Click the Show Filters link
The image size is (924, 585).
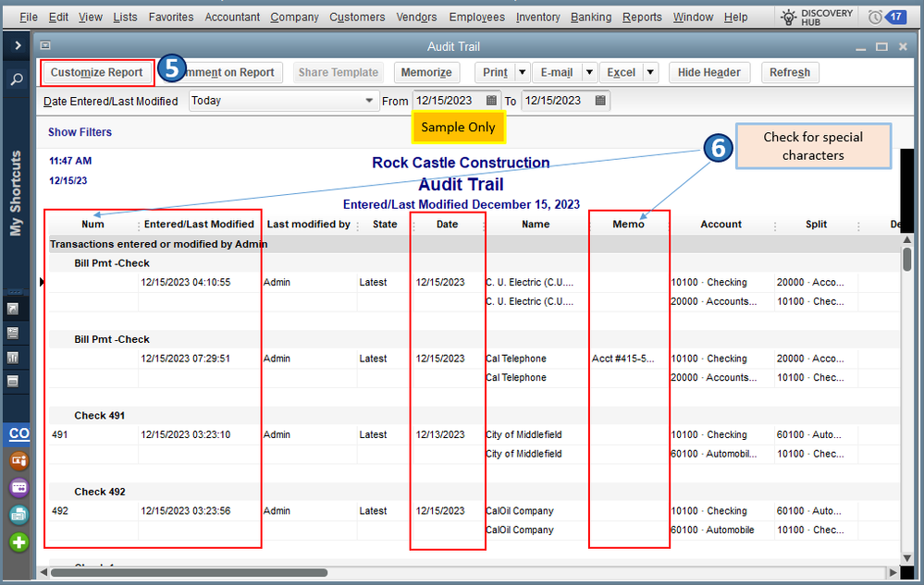tap(80, 132)
